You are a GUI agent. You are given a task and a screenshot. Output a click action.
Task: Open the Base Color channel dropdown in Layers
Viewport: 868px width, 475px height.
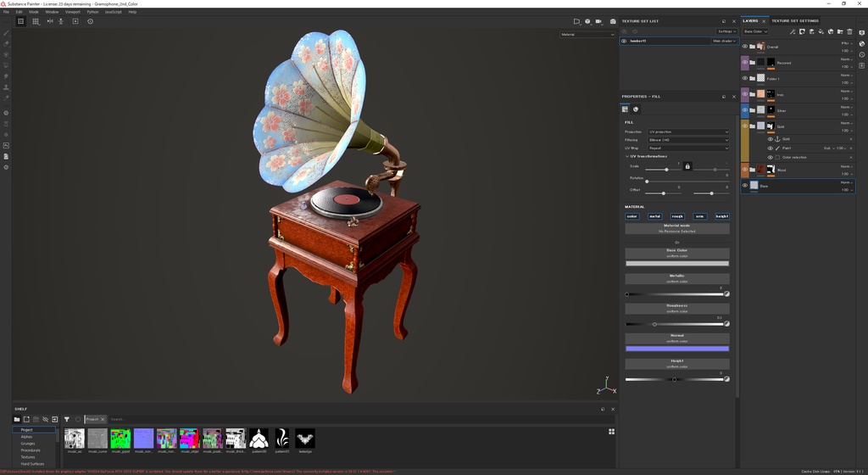coord(755,31)
